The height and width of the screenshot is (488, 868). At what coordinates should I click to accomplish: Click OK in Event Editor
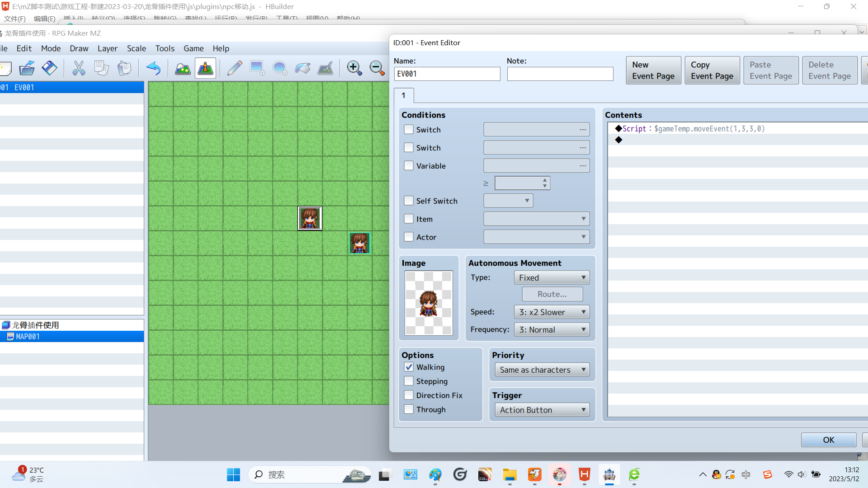828,440
